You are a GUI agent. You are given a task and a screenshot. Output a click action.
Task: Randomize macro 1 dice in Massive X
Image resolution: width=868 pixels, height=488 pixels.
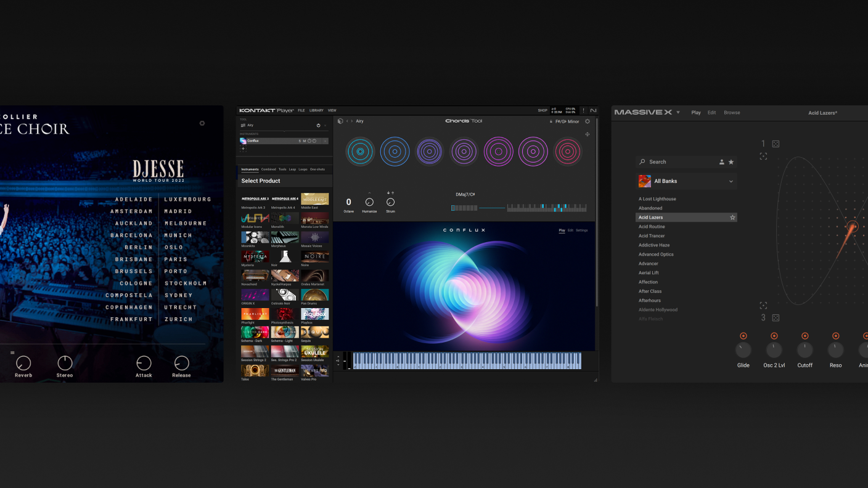pos(776,144)
